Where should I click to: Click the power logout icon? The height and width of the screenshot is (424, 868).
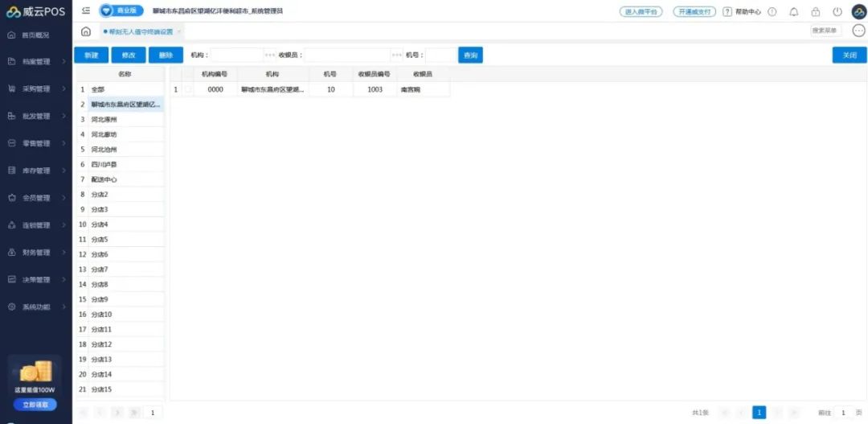(x=837, y=12)
